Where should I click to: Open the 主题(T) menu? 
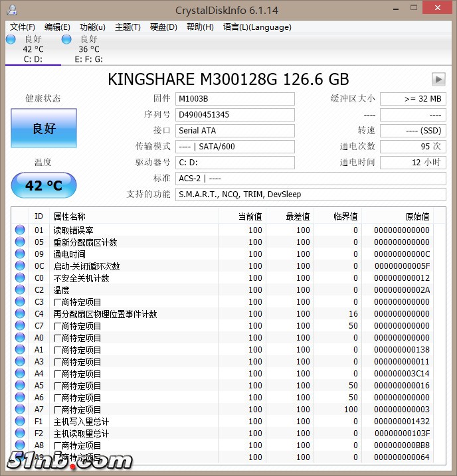coord(128,27)
